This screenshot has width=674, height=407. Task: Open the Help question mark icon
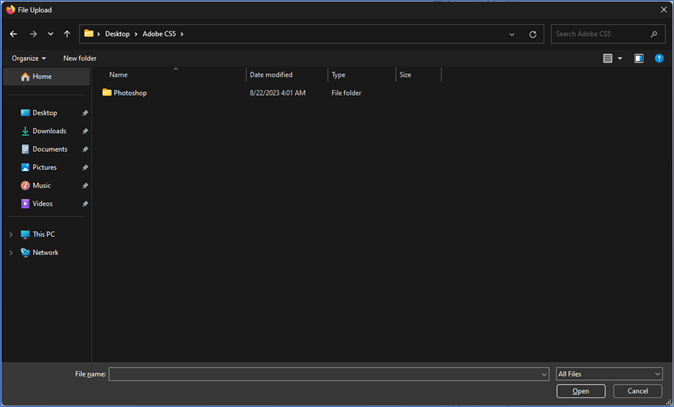coord(659,59)
